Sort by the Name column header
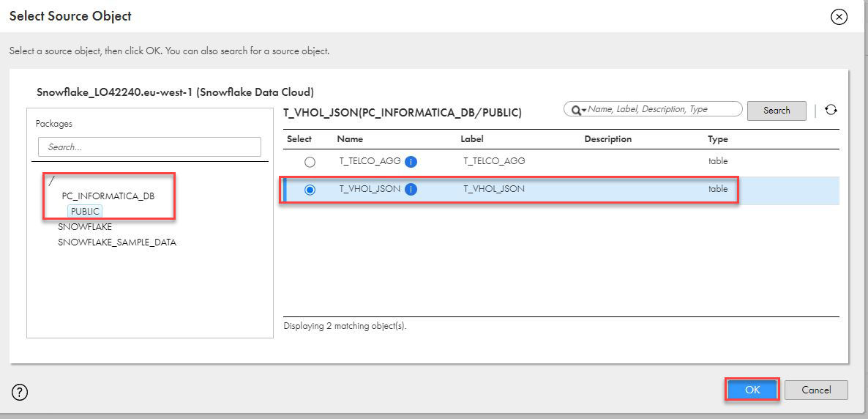The image size is (868, 419). tap(350, 139)
